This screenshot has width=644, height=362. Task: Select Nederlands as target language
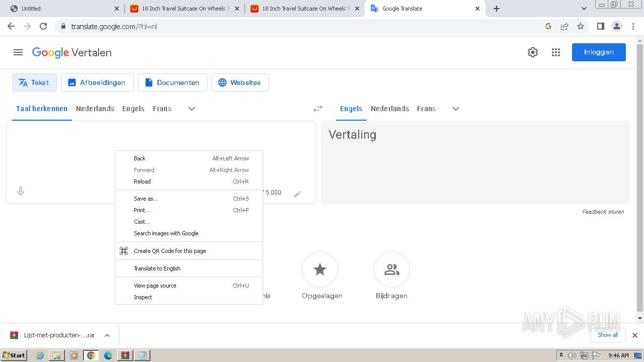[x=390, y=109]
